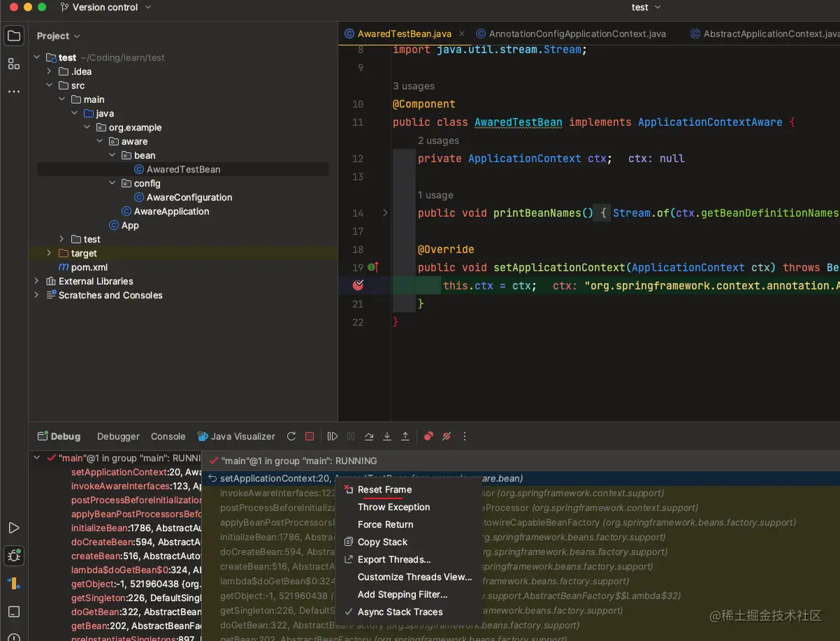Select the invokeAwareInterfaces:123 stack frame
The width and height of the screenshot is (840, 641).
pos(131,486)
